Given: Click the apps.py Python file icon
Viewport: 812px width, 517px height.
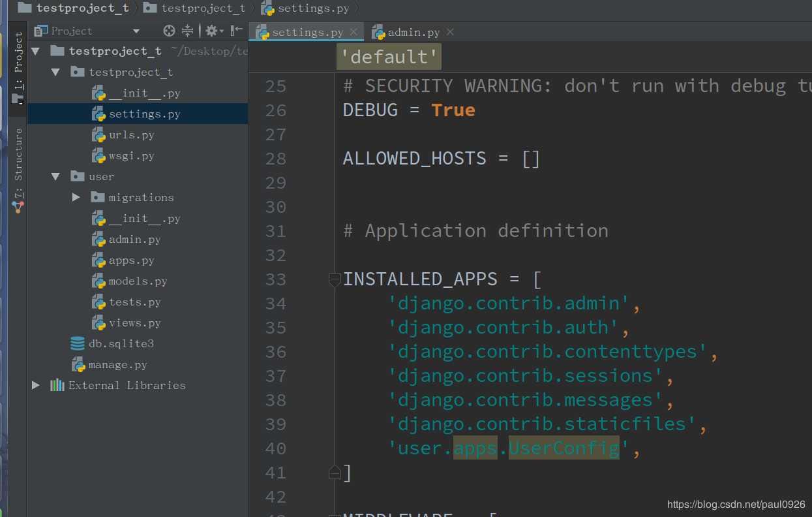Looking at the screenshot, I should click(98, 260).
